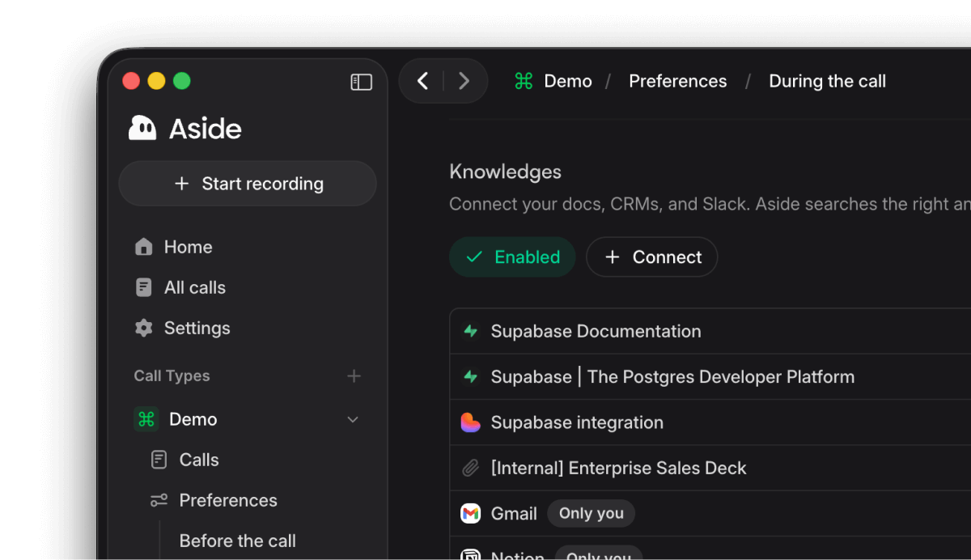
Task: Click the All calls icon
Action: 143,287
